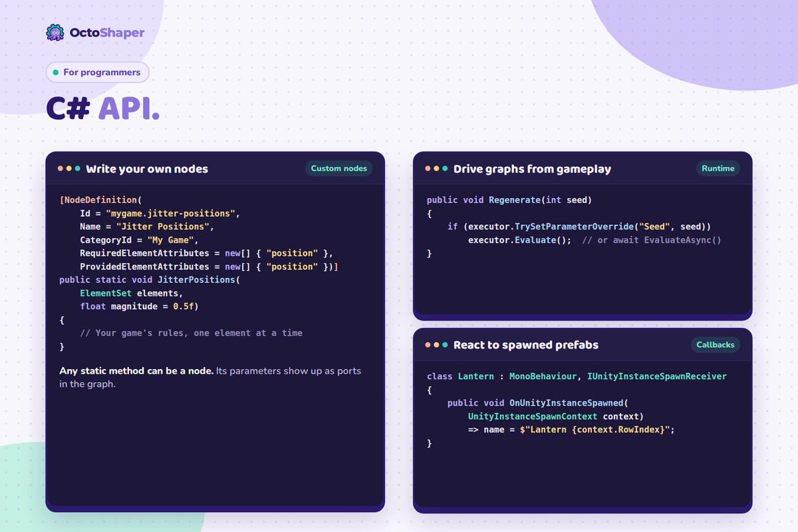
Task: Click the orange dot on Drive graphs from gameplay card
Action: pyautogui.click(x=428, y=169)
